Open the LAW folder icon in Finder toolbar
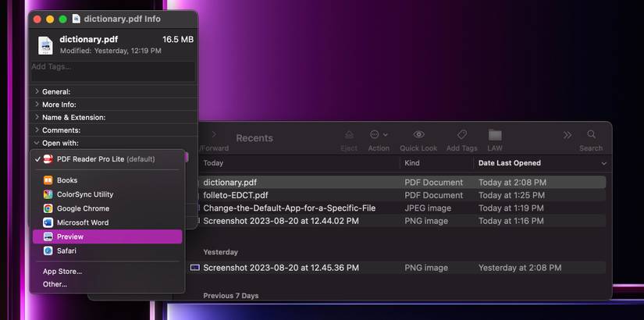This screenshot has width=644, height=320. click(495, 135)
